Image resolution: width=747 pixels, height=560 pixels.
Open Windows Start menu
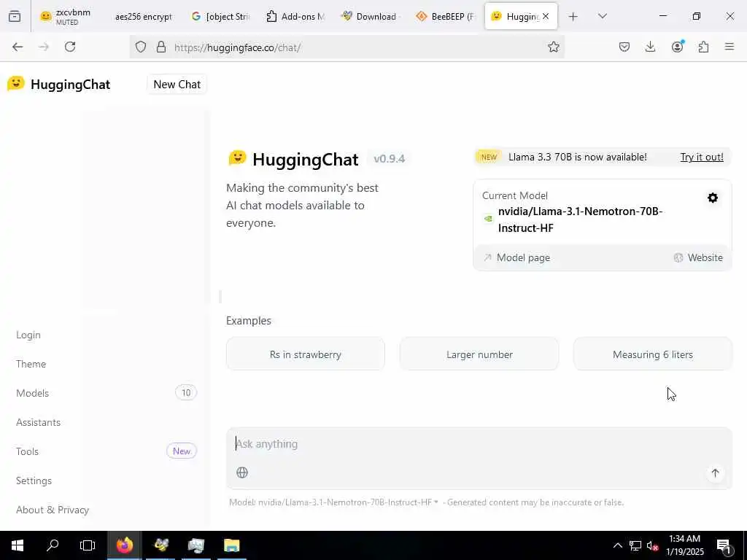coord(18,545)
